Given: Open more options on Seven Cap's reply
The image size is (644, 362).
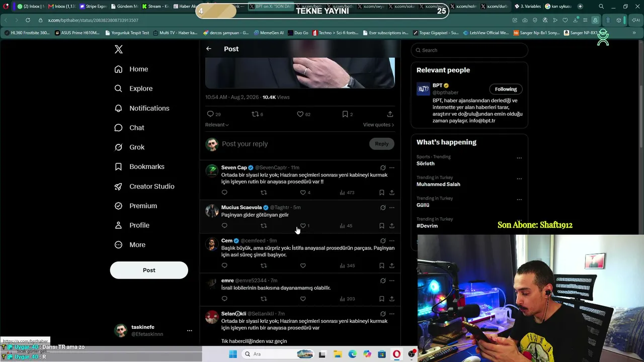Looking at the screenshot, I should 392,167.
